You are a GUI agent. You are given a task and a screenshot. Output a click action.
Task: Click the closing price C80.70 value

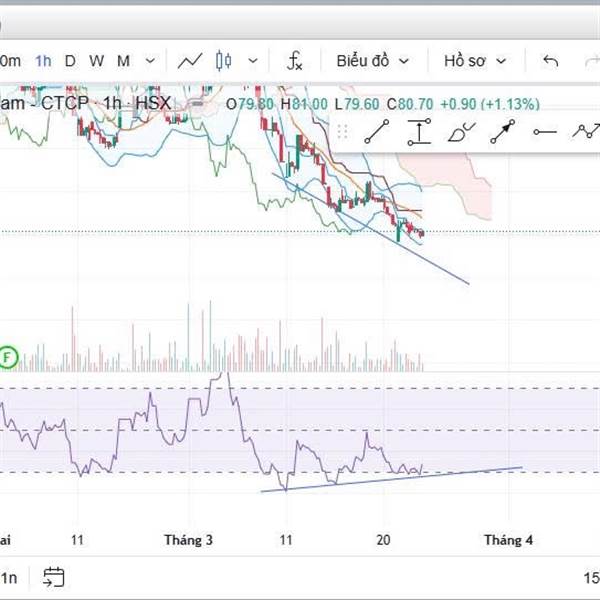[410, 104]
